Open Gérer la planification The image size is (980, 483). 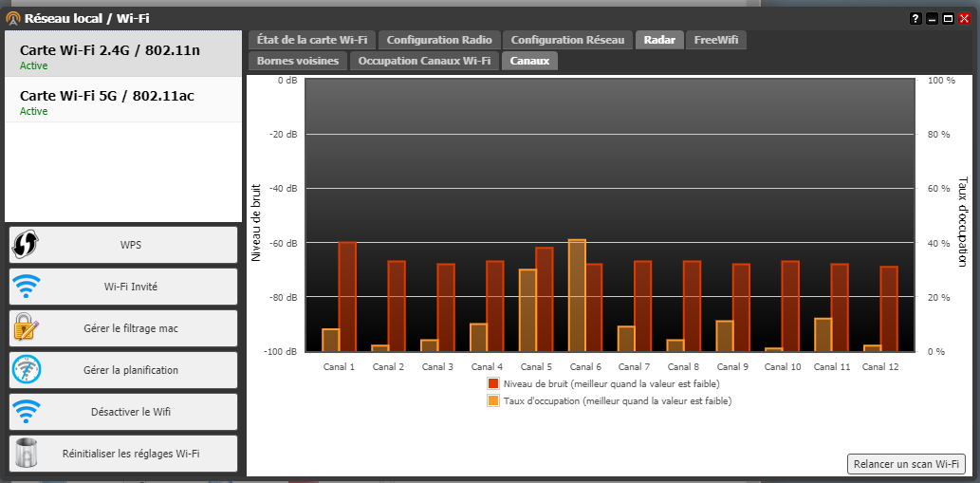point(123,370)
